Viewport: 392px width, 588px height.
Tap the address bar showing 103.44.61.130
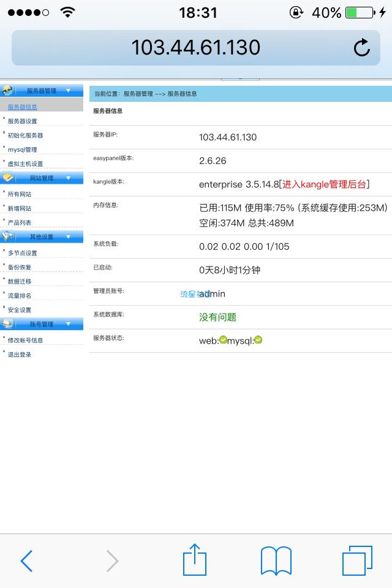click(x=196, y=48)
